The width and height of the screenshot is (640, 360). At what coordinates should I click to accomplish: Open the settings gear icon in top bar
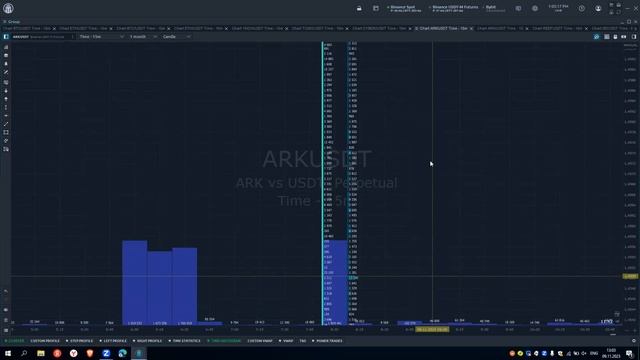(x=535, y=8)
